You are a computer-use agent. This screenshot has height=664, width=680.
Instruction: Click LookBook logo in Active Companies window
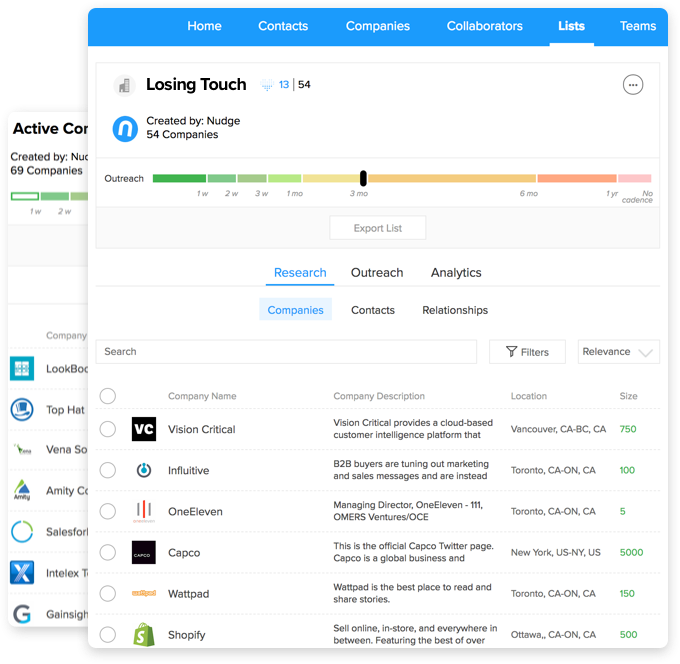pyautogui.click(x=22, y=368)
